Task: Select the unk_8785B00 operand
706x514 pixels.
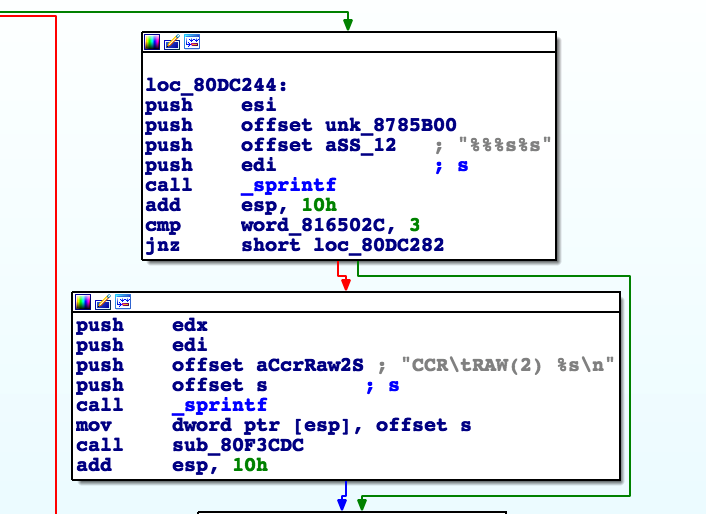Action: 391,125
